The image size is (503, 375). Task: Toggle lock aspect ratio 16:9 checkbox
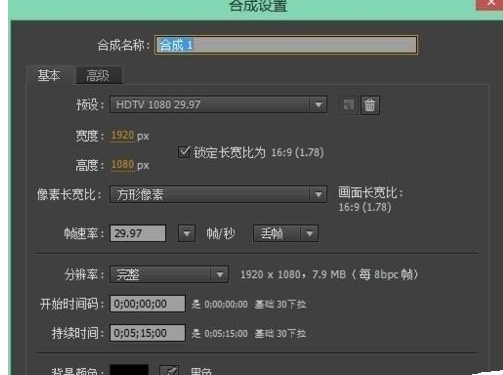(184, 152)
